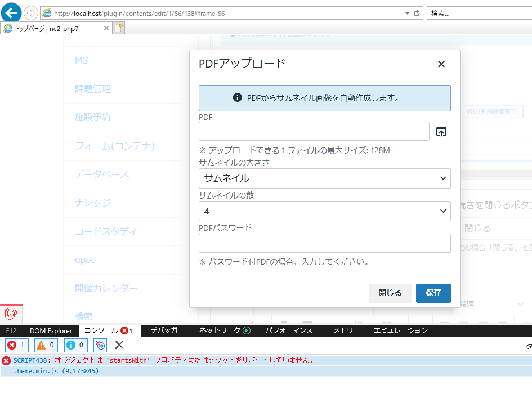Toggle the error filter in the console
The width and height of the screenshot is (532, 398).
tap(16, 345)
